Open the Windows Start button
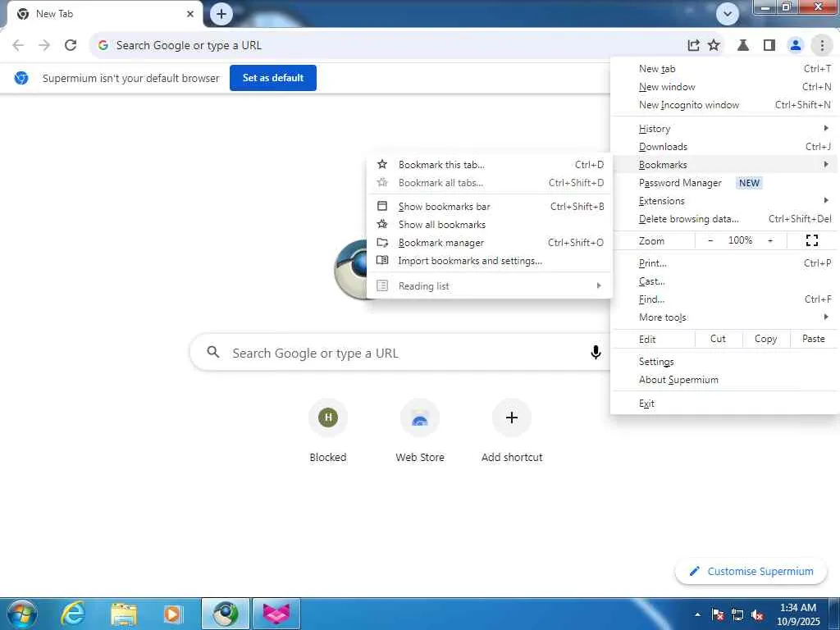 [x=22, y=614]
